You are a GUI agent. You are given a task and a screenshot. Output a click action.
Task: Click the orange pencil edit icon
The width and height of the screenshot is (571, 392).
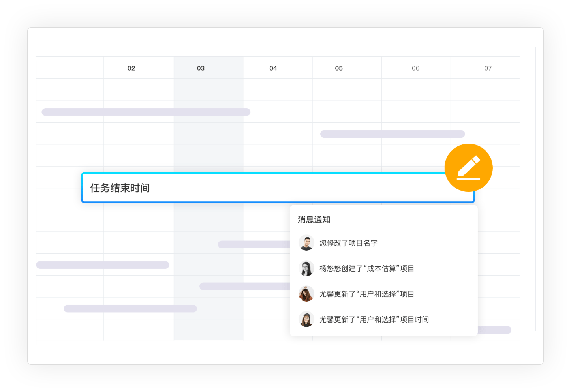tap(468, 168)
